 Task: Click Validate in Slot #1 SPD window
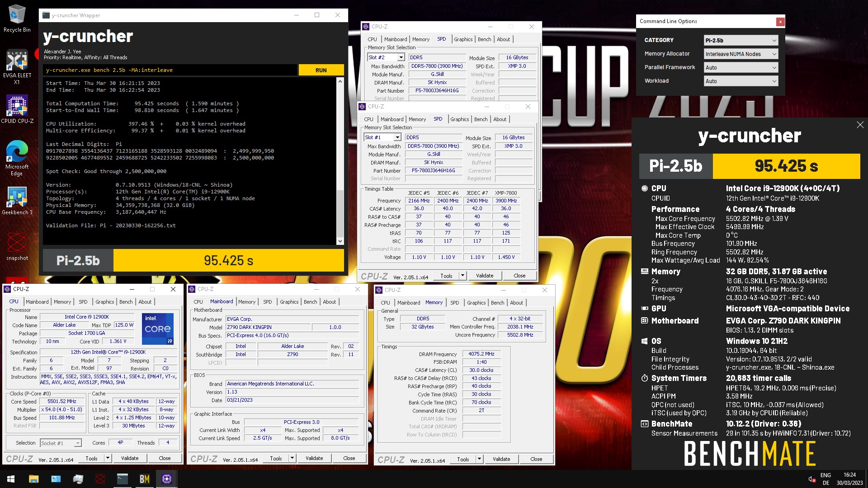tap(485, 276)
